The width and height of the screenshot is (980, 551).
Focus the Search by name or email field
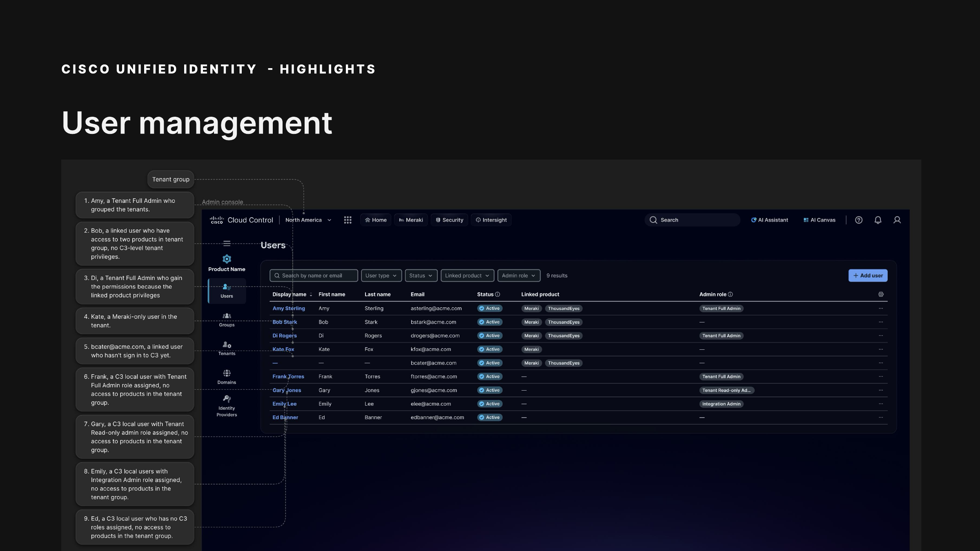click(314, 275)
